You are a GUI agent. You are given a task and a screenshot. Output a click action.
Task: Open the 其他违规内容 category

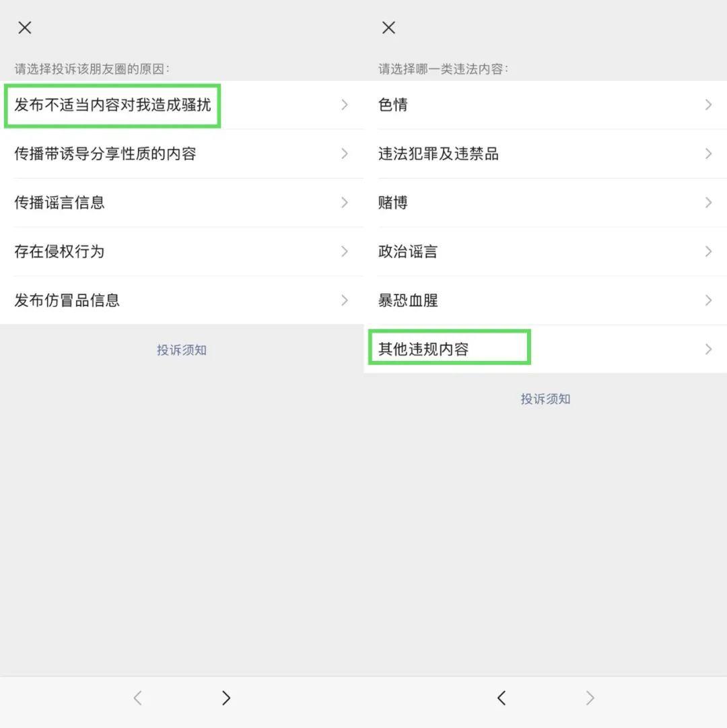tap(424, 349)
